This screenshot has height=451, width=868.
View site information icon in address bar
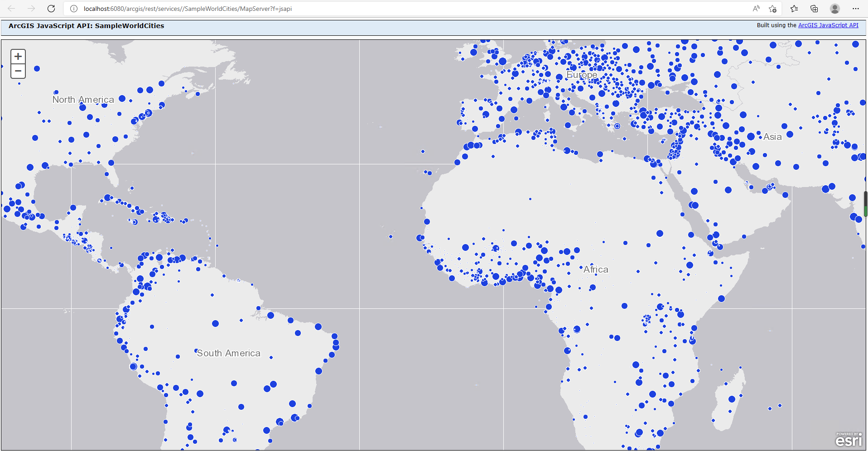[x=74, y=9]
